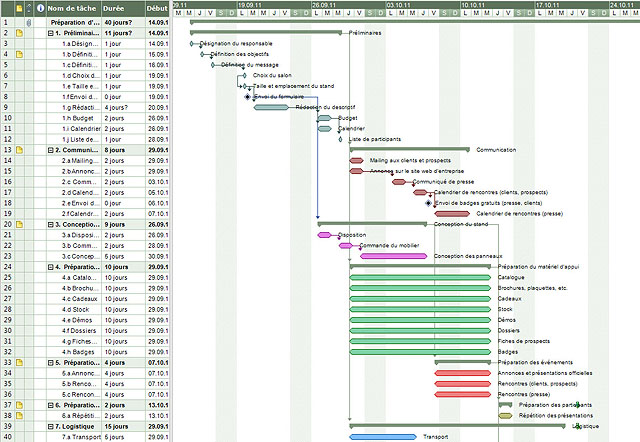Viewport: 640px width, 442px height.
Task: Select the red Rencontres (presse) Gantt bar
Action: coord(463,394)
